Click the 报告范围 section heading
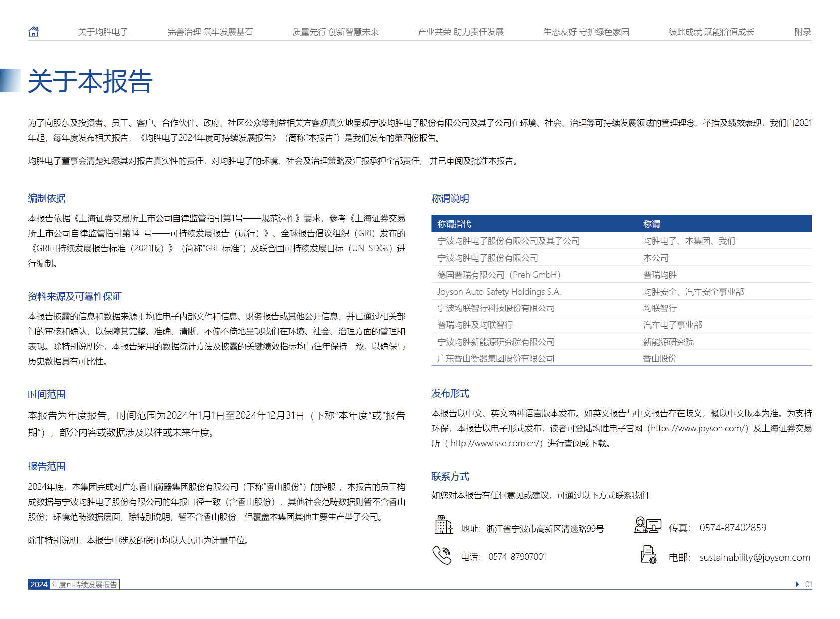This screenshot has width=840, height=619. coord(47,466)
